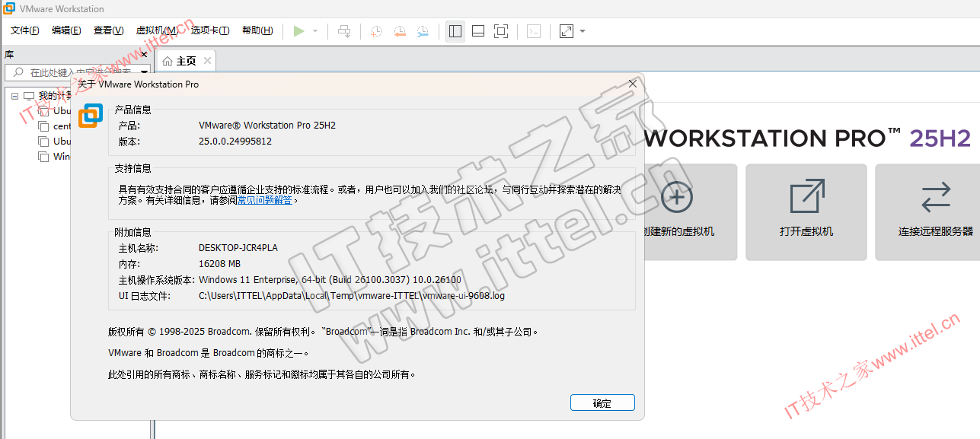The width and height of the screenshot is (980, 439).
Task: Open the 文件(F) menu
Action: [x=24, y=30]
